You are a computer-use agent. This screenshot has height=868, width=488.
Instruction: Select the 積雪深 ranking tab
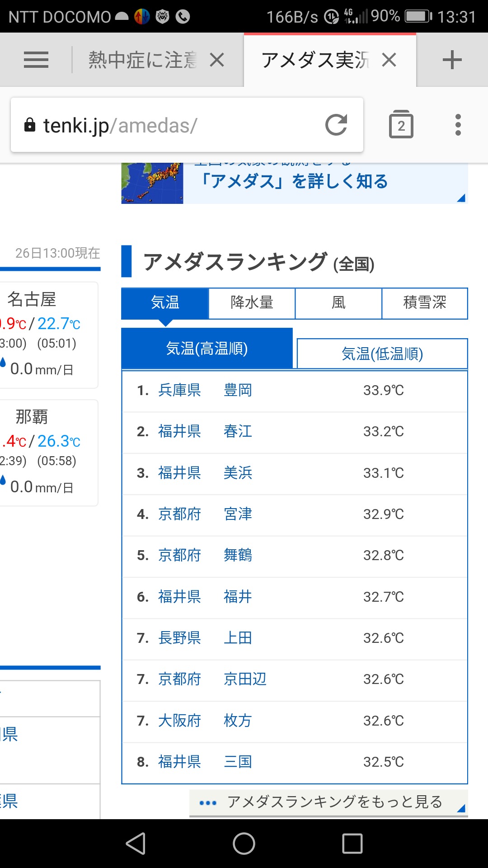[424, 302]
